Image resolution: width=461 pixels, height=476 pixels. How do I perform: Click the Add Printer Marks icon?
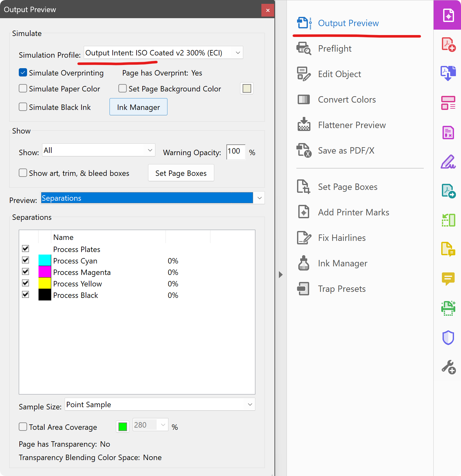pos(303,212)
